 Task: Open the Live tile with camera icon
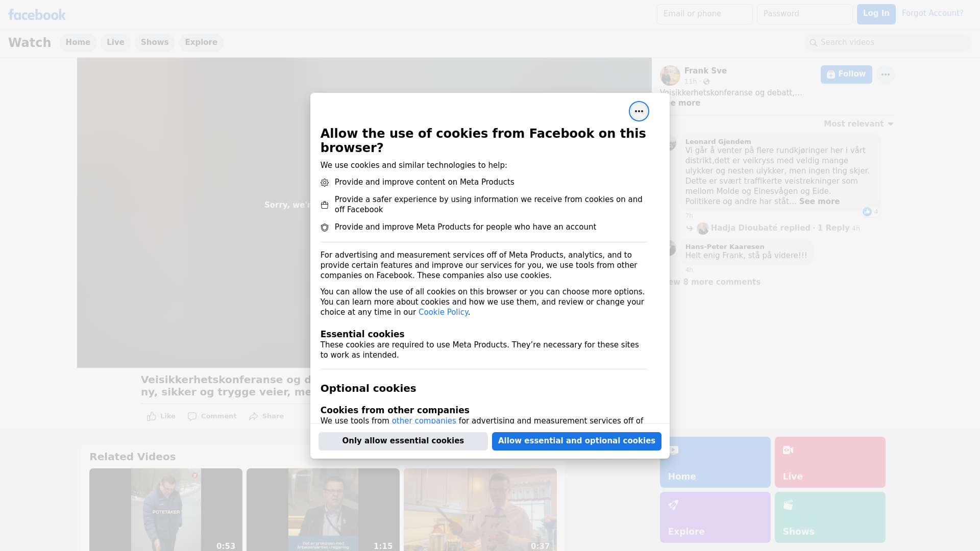click(x=830, y=462)
